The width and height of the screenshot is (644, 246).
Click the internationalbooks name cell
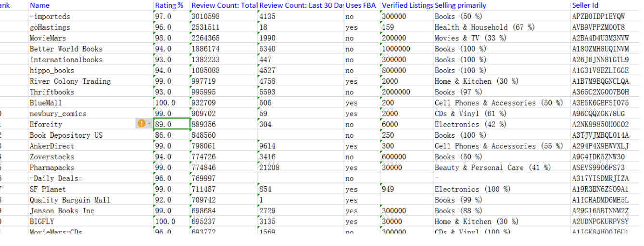point(66,60)
